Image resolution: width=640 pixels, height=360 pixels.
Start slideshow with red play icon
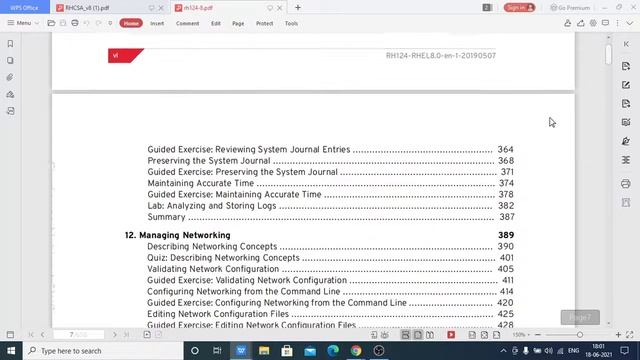pos(451,335)
